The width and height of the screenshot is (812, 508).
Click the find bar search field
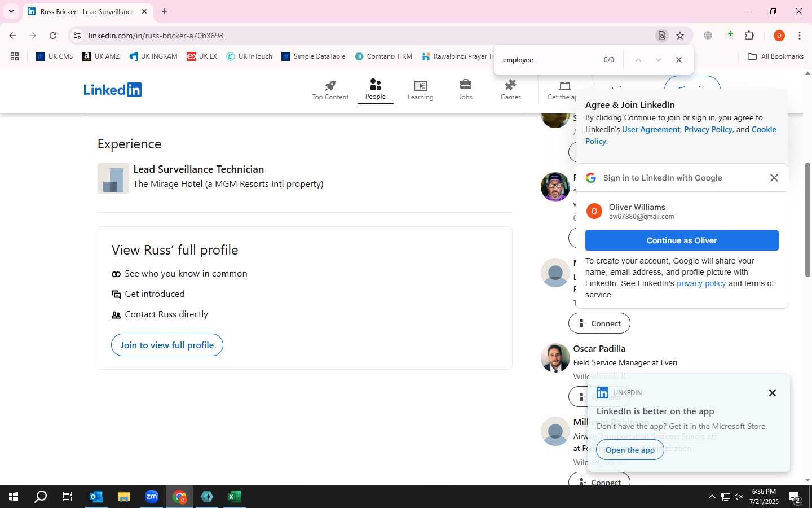click(547, 60)
